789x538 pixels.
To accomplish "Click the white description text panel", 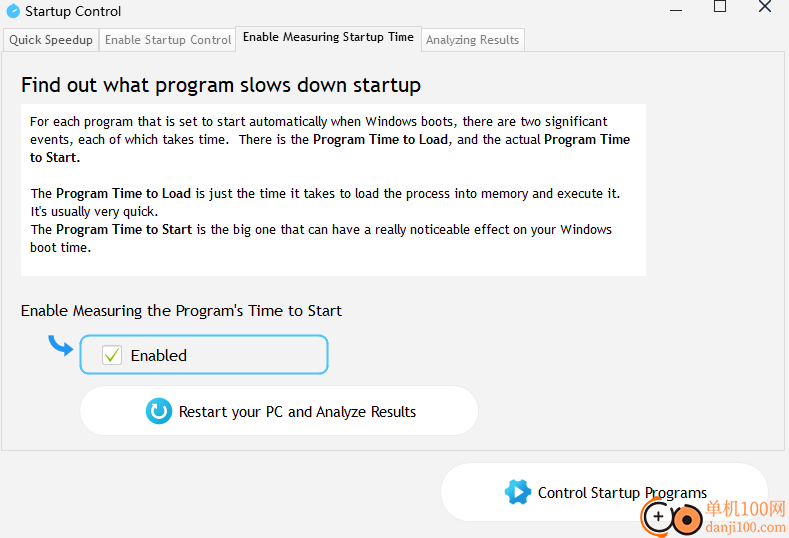I will (333, 190).
